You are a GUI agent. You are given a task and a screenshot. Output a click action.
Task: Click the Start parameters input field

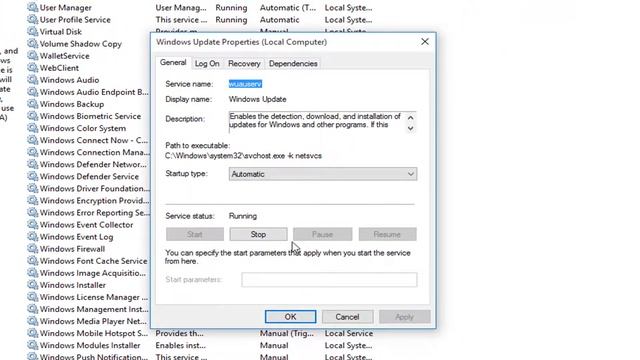tap(329, 280)
